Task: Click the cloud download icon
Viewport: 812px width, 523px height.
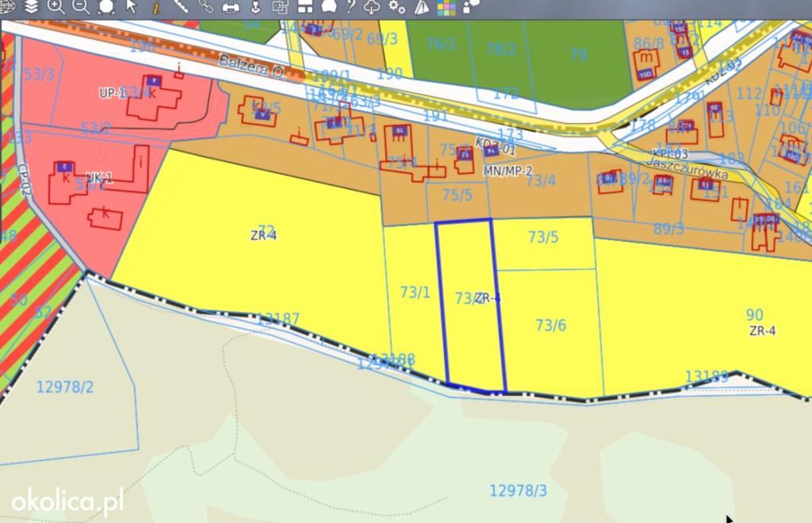Action: pos(372,7)
